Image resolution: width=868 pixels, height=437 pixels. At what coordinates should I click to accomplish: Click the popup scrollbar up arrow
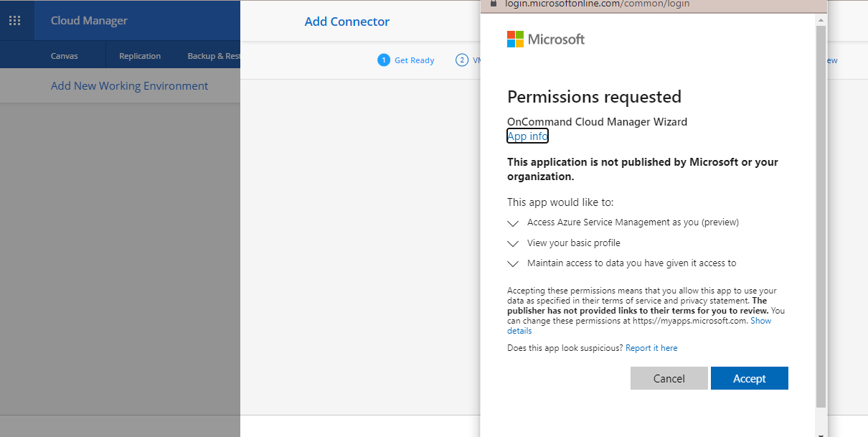click(x=821, y=20)
